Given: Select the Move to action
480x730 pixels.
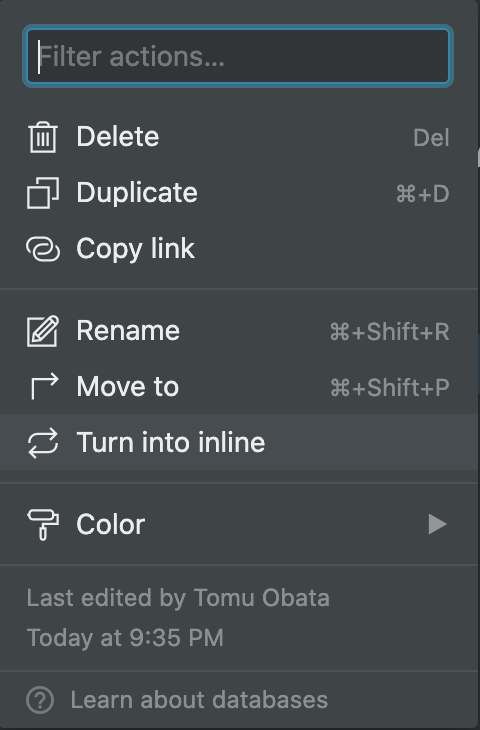Looking at the screenshot, I should click(x=239, y=387).
